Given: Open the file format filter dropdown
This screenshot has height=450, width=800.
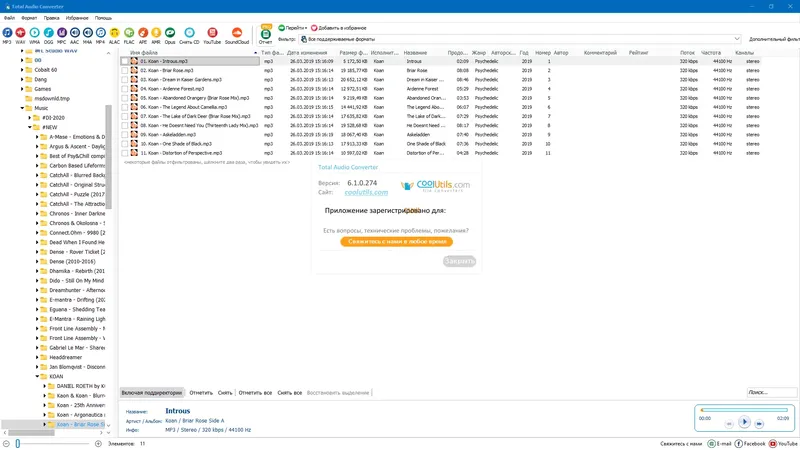Looking at the screenshot, I should point(737,39).
